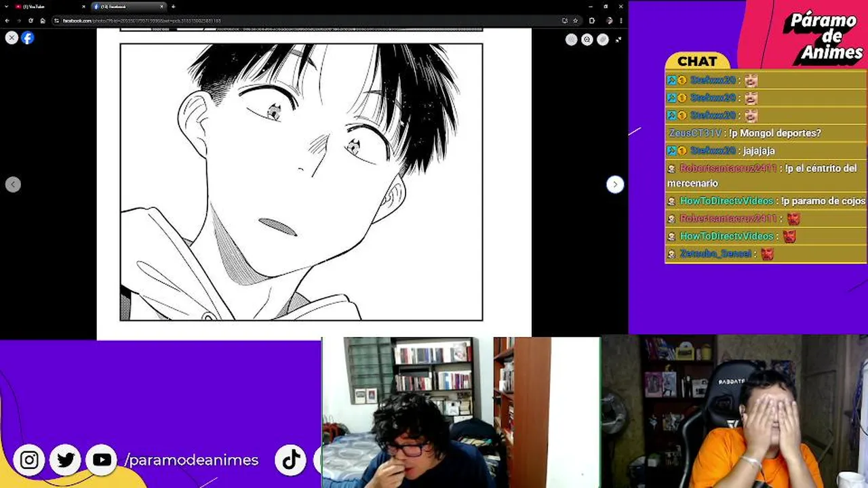
Task: Open the browser home page
Action: tap(43, 20)
